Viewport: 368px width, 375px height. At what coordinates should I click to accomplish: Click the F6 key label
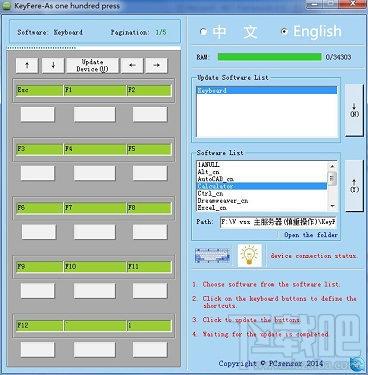coord(40,208)
